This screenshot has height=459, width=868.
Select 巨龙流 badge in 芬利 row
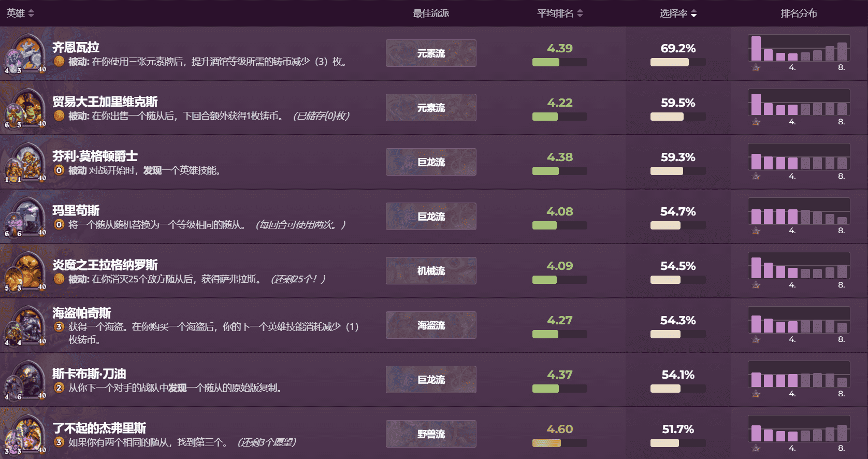coord(431,162)
